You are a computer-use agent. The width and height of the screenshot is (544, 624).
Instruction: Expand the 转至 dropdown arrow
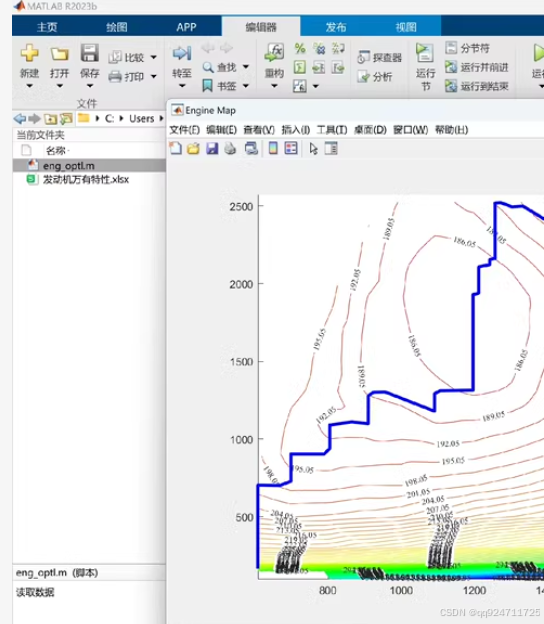[x=182, y=86]
